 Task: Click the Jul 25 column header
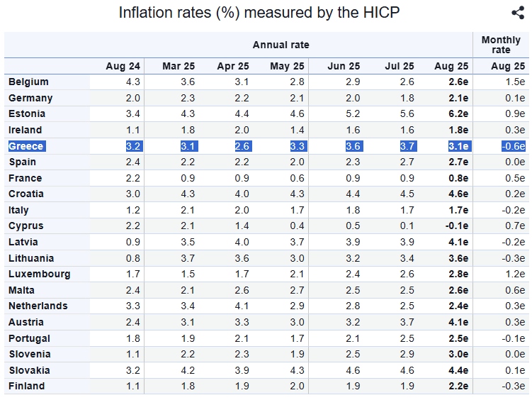pos(400,66)
